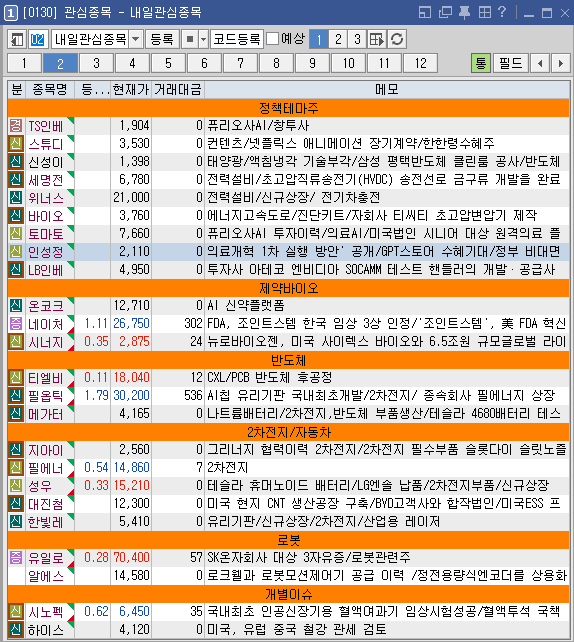The image size is (574, 642).
Task: Click the 대진첨 stock name
Action: (x=45, y=504)
